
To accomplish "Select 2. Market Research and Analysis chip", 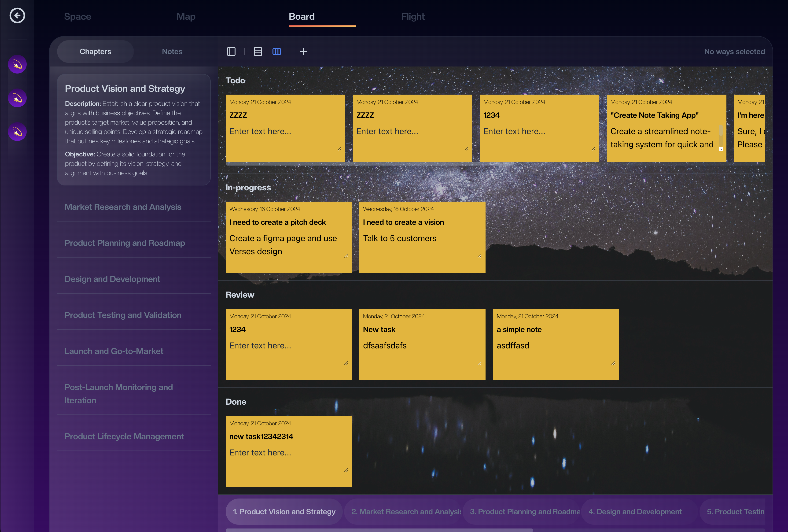I will pyautogui.click(x=406, y=512).
